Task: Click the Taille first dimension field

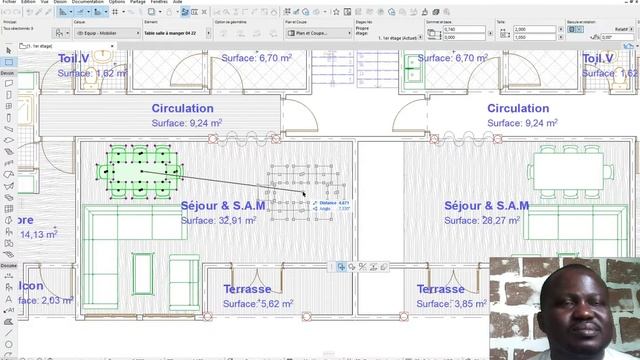Action: [535, 29]
